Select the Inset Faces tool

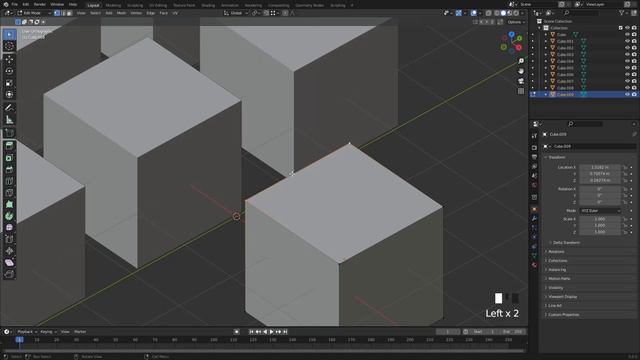click(x=9, y=158)
